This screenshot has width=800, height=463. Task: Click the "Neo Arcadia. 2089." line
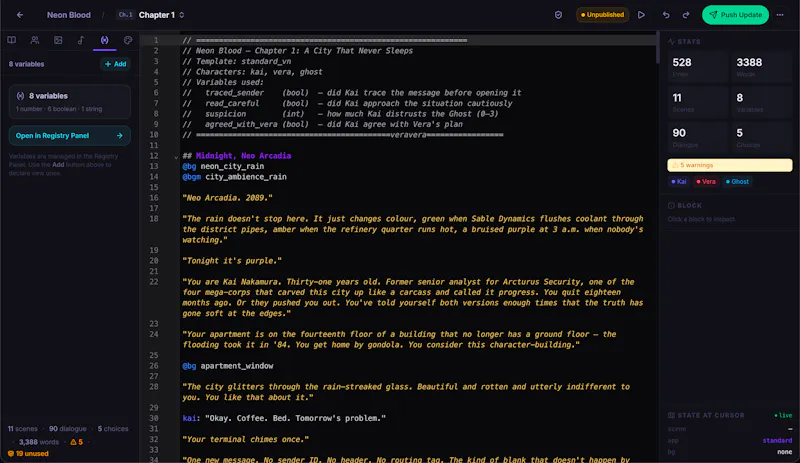coord(227,198)
